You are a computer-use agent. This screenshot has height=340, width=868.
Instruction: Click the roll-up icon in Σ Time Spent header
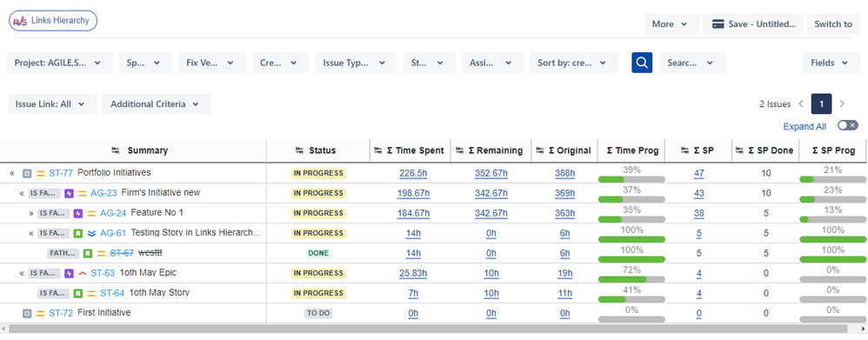pos(378,150)
